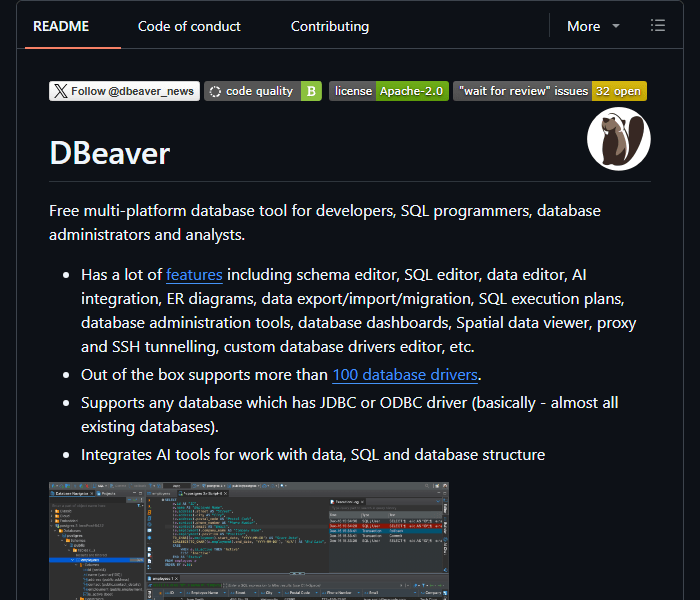Click the code quality spinner icon
The width and height of the screenshot is (700, 600).
coord(215,92)
